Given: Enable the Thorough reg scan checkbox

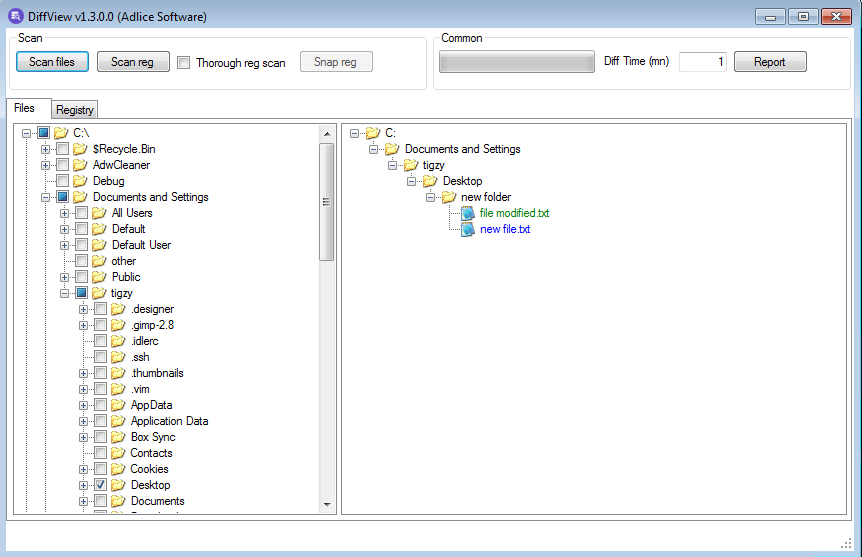Looking at the screenshot, I should click(x=184, y=63).
